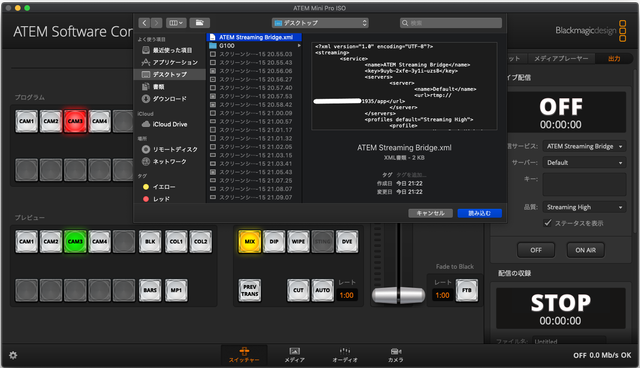Select preview COL2 source
Image resolution: width=640 pixels, height=368 pixels.
[200, 242]
